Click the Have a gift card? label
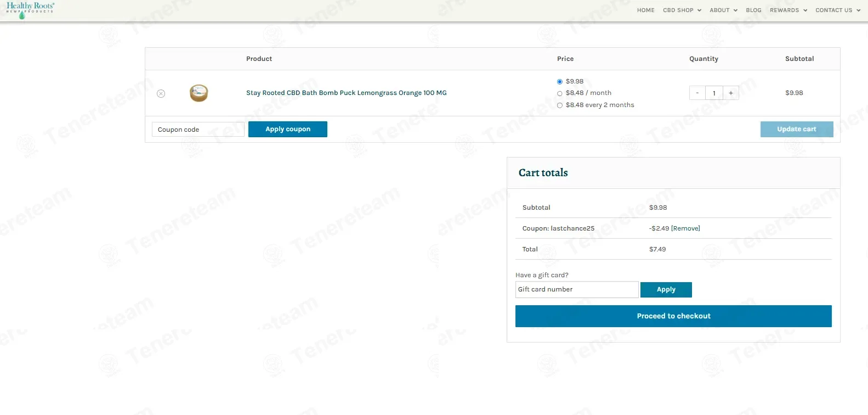Image resolution: width=868 pixels, height=415 pixels. coord(542,275)
